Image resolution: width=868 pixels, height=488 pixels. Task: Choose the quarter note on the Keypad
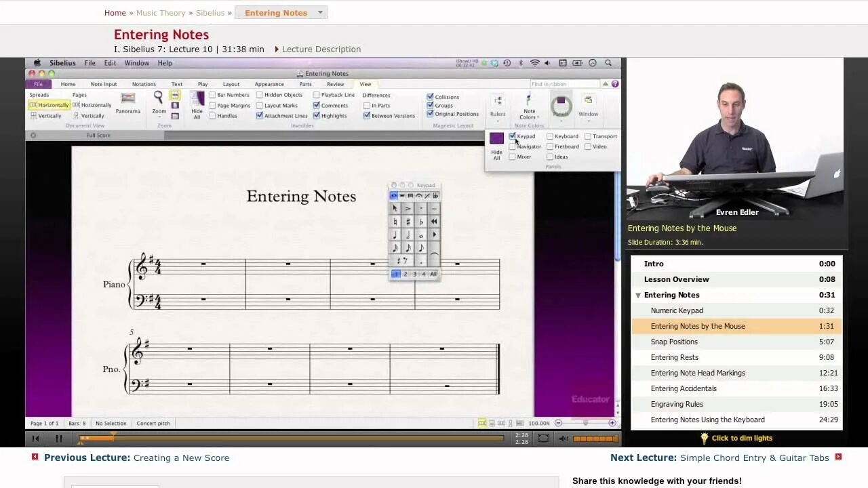tap(395, 235)
